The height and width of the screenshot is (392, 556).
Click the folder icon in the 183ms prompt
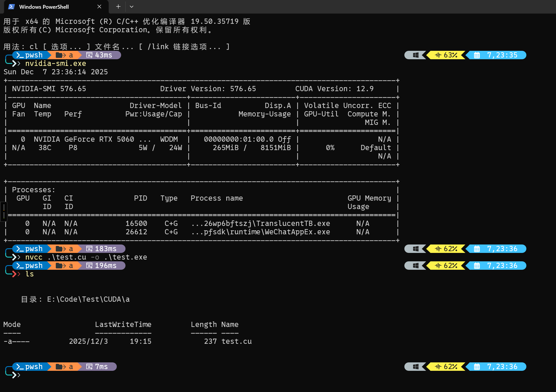[60, 249]
